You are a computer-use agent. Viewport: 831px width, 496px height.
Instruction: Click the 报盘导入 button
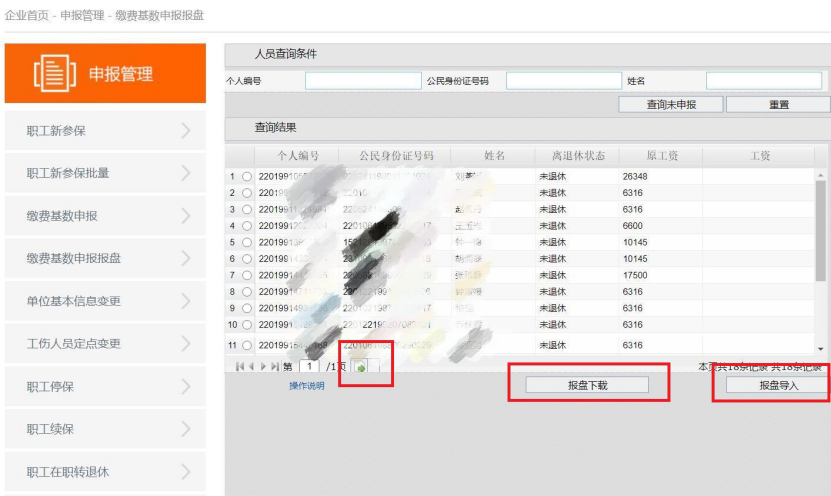tap(778, 385)
